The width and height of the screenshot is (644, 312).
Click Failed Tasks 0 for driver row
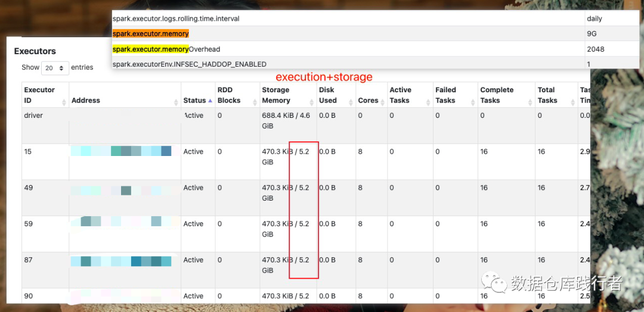(x=438, y=116)
